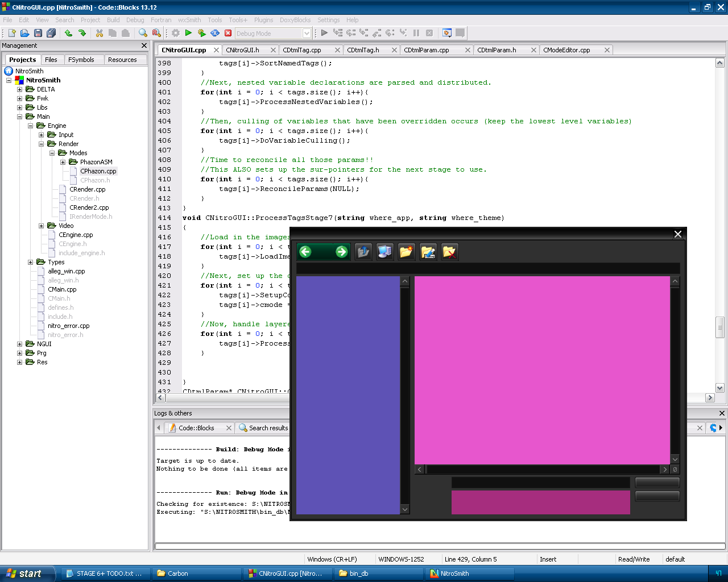Open the Plugins menu
Screen dimensions: 728x582
pyautogui.click(x=263, y=20)
